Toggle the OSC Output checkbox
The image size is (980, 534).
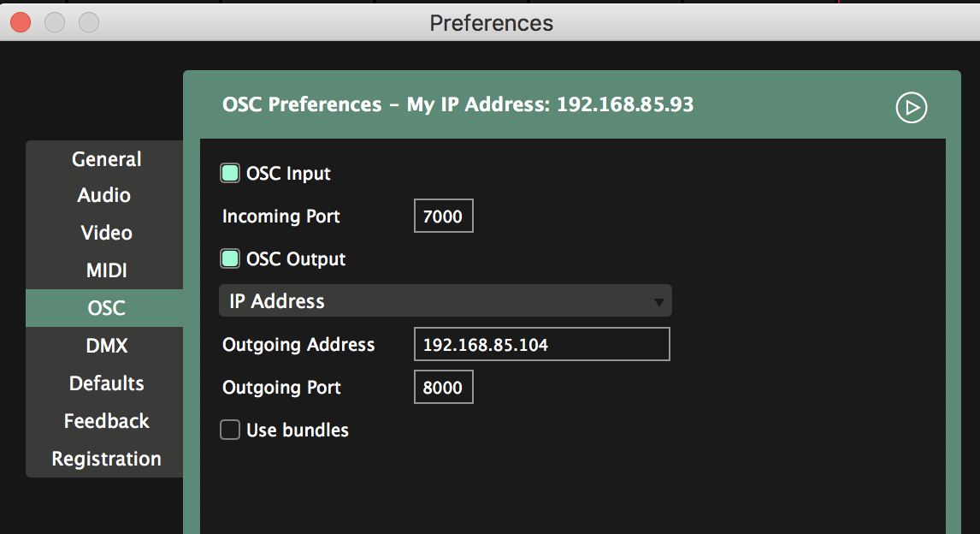click(230, 259)
